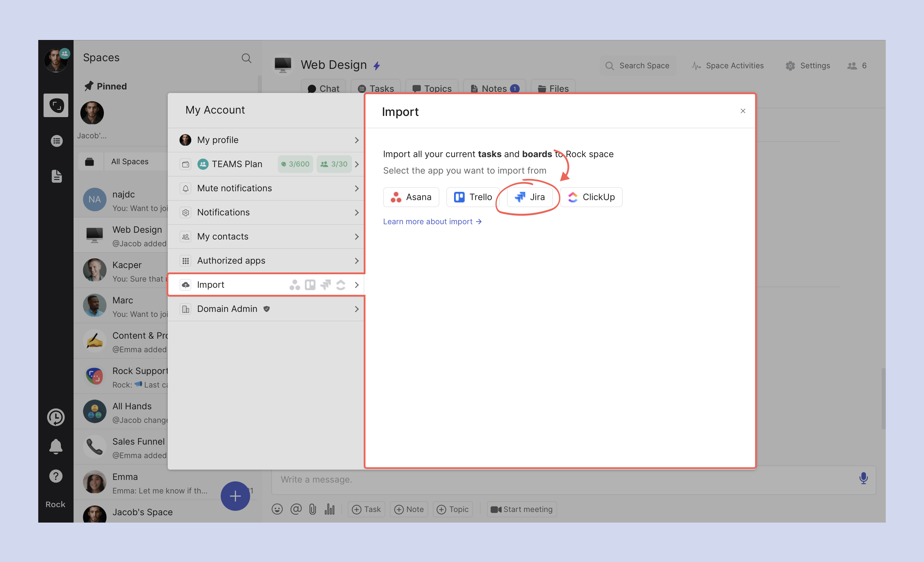This screenshot has width=924, height=562.
Task: Select Jira as import source
Action: point(529,197)
